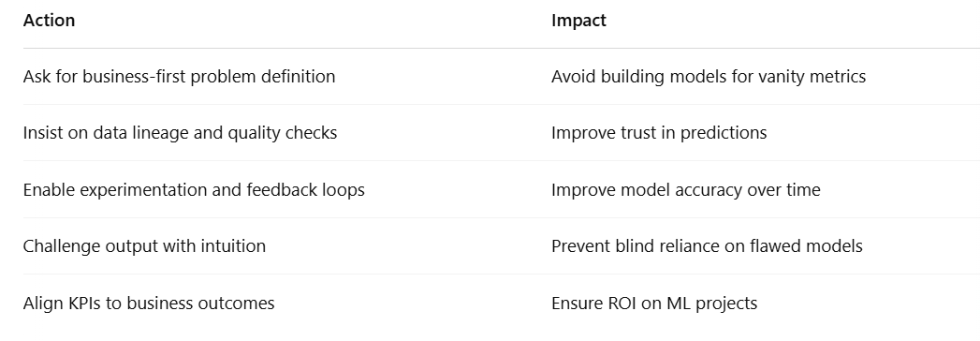The image size is (980, 341).
Task: Select 'Align KPIs to business outcomes' cell
Action: pyautogui.click(x=149, y=304)
